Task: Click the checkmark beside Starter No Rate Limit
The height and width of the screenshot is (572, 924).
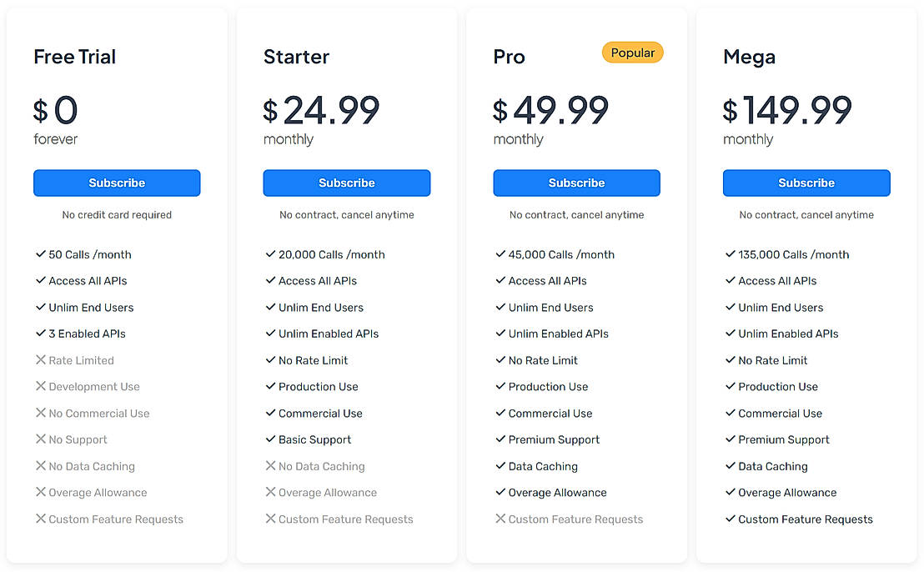Action: (x=270, y=360)
